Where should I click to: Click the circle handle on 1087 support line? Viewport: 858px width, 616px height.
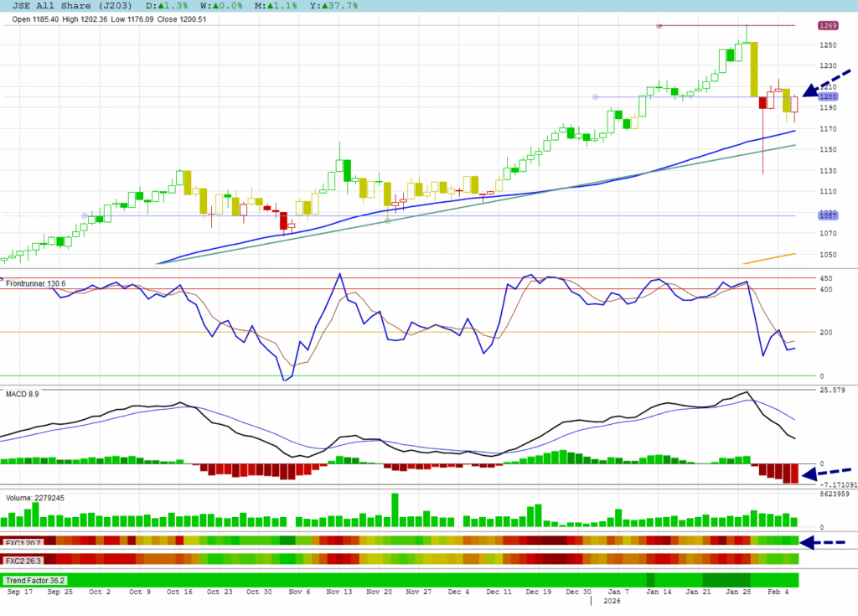(84, 216)
